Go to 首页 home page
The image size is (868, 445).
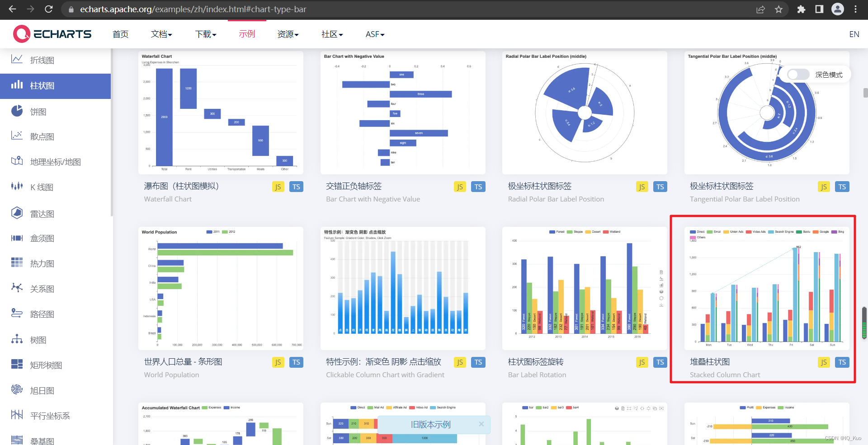(x=121, y=34)
